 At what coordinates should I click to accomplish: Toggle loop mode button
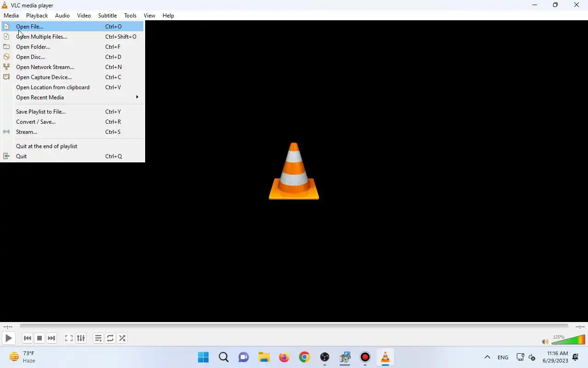110,338
